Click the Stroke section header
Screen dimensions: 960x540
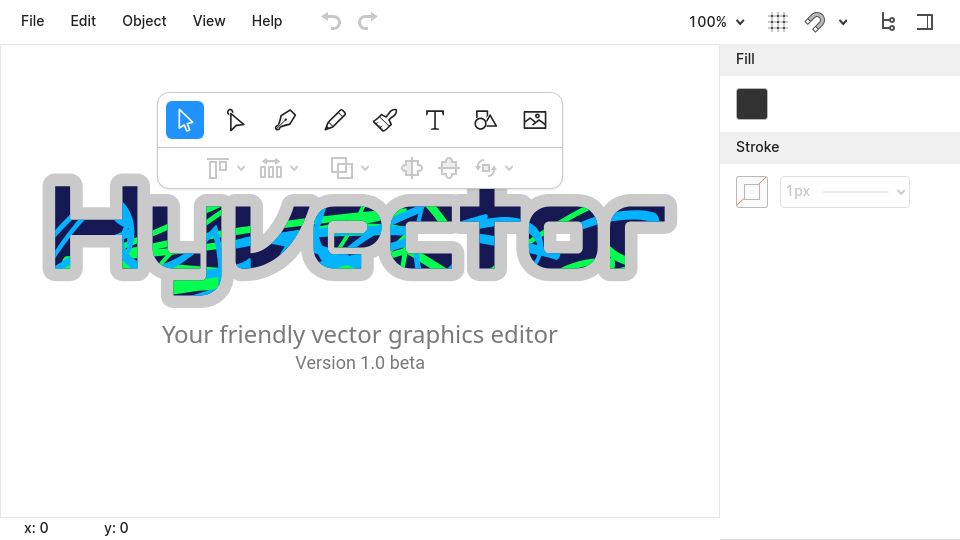840,148
